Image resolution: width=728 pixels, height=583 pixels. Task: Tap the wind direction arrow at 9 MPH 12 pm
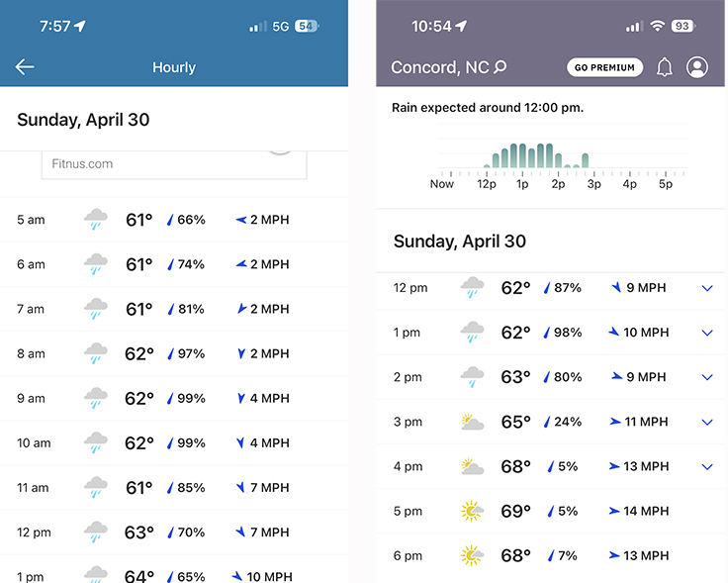[x=616, y=288]
